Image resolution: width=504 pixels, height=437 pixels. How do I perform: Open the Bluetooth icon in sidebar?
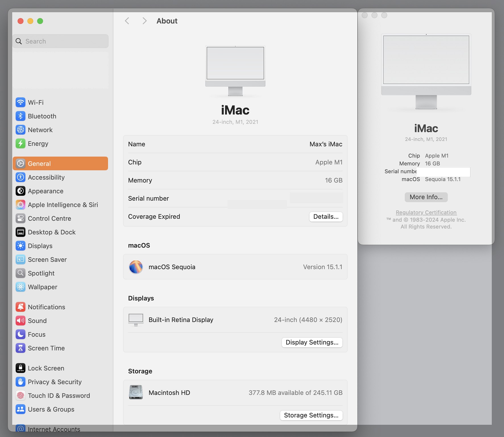pyautogui.click(x=20, y=116)
